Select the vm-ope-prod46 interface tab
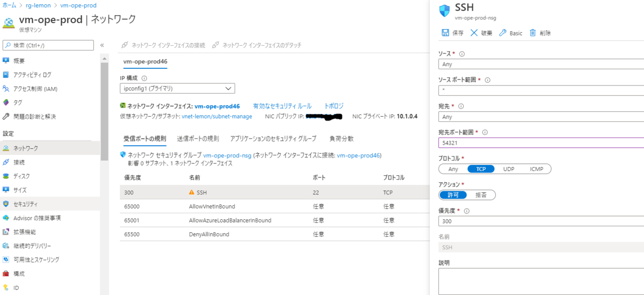The height and width of the screenshot is (295, 644). (145, 61)
